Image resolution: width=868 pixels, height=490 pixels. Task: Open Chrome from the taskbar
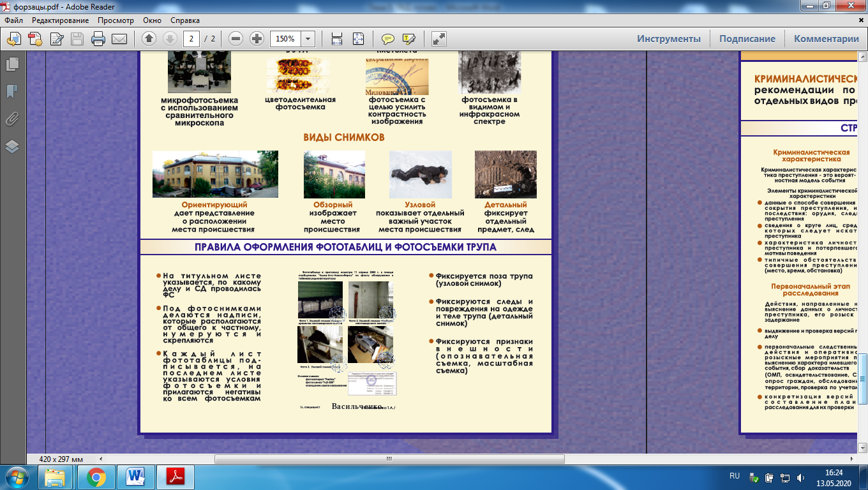coord(96,477)
